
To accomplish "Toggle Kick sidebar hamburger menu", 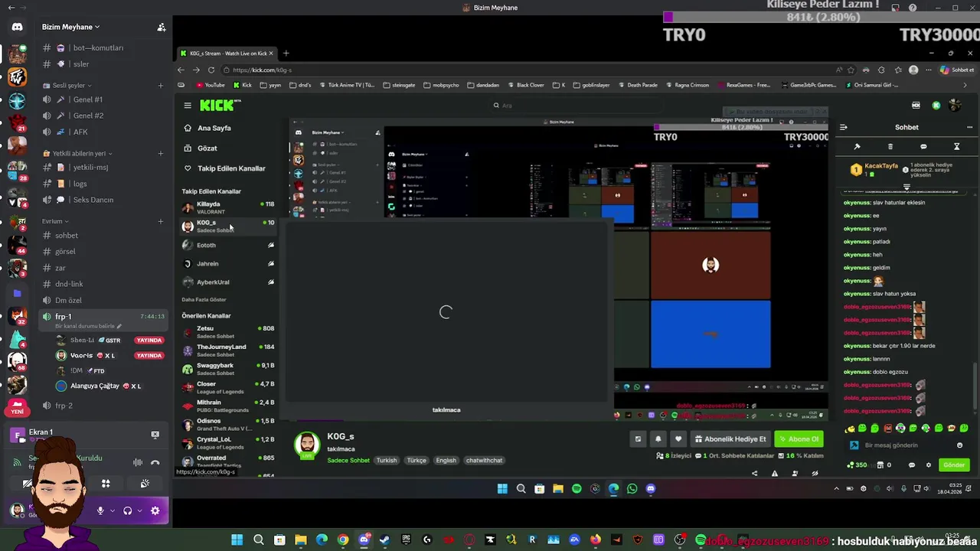I will point(188,106).
